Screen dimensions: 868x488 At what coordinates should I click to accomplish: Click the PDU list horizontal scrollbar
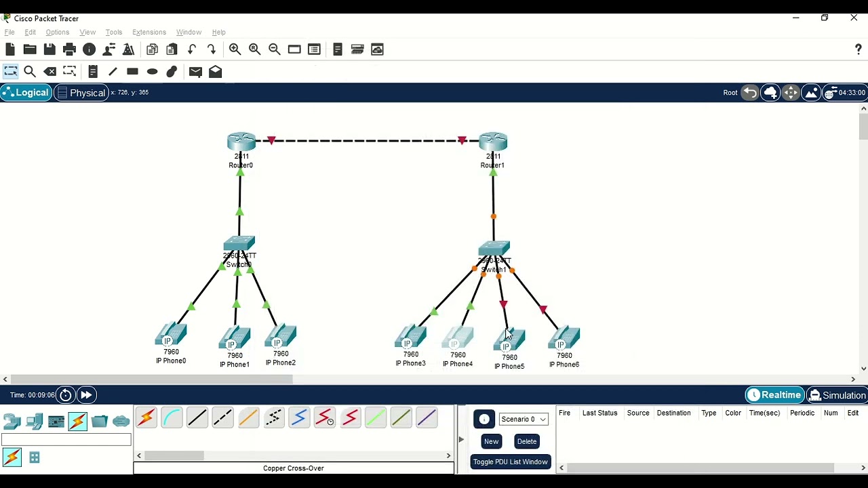701,468
